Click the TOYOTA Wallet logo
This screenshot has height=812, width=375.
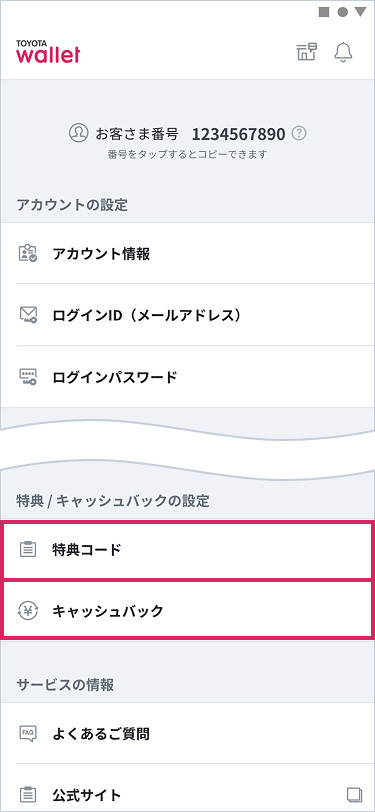click(48, 51)
